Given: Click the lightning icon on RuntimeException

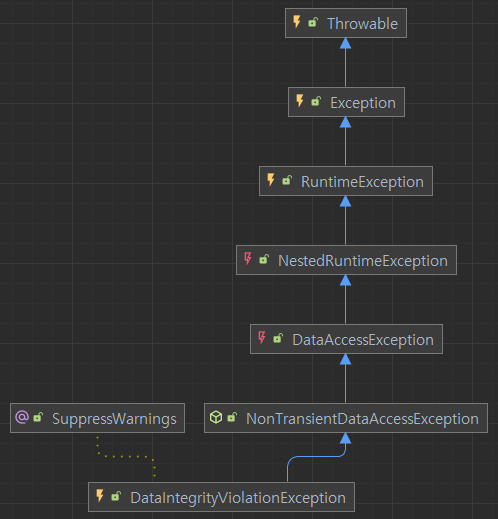Looking at the screenshot, I should 271,180.
